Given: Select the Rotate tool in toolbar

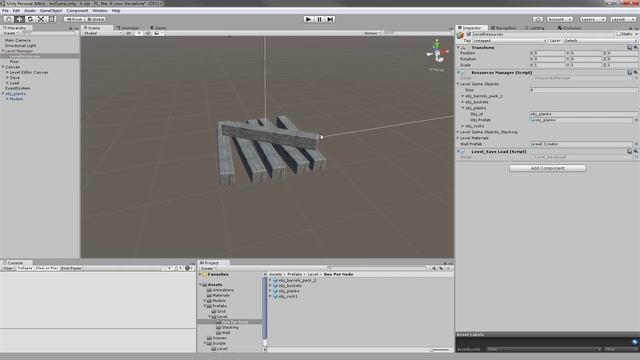Looking at the screenshot, I should (x=30, y=19).
